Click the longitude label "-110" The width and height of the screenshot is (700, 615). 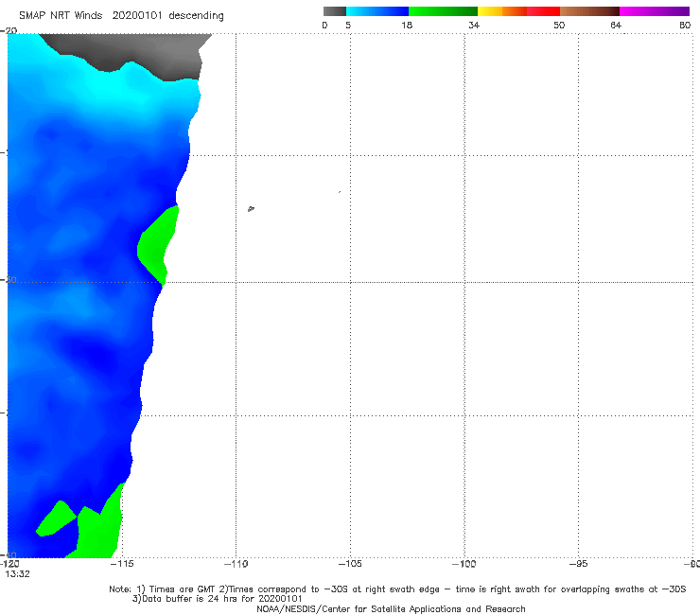pos(236,564)
